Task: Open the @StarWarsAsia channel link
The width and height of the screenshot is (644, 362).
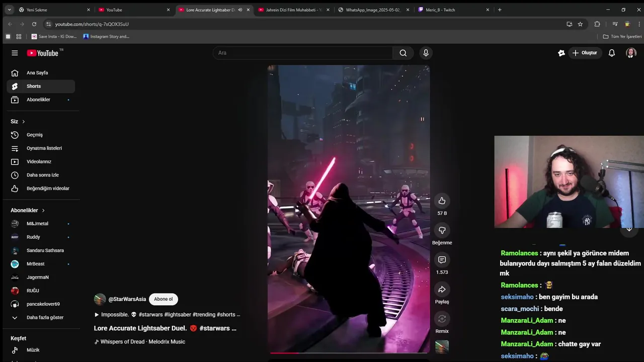Action: [127, 299]
